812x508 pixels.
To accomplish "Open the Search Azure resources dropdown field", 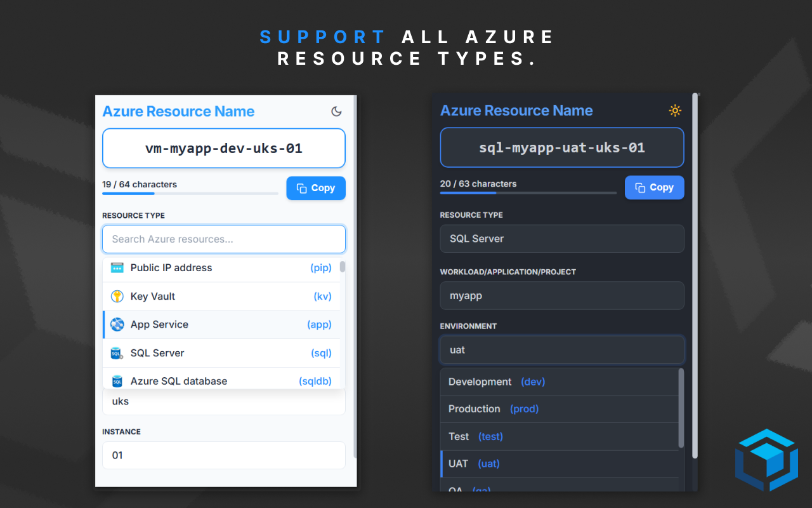I will (223, 239).
